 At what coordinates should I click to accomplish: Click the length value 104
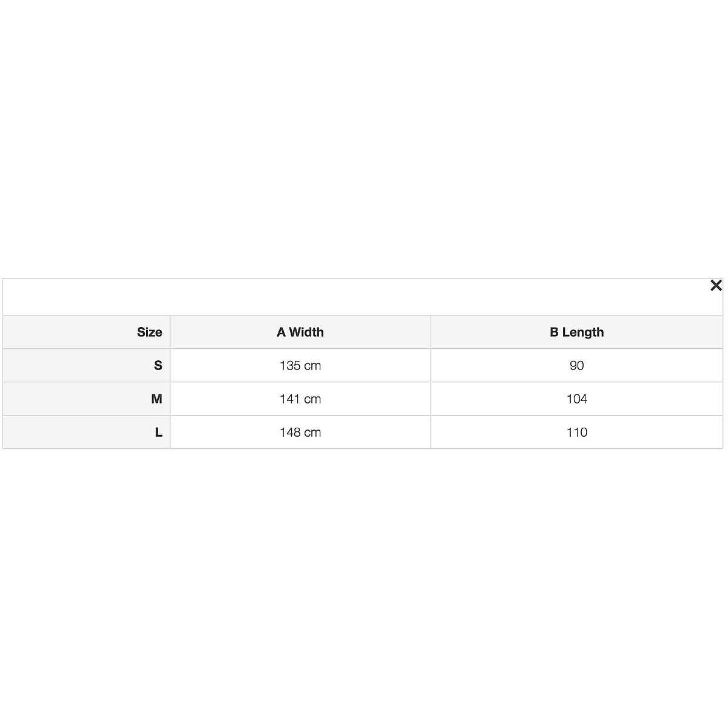pos(576,399)
